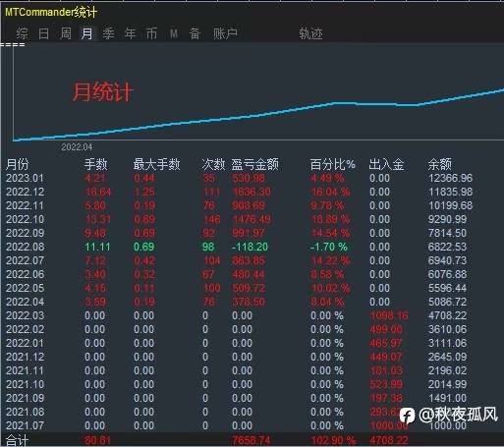Click the 合计 total row label
Screen dimensions: 504x447
17,440
